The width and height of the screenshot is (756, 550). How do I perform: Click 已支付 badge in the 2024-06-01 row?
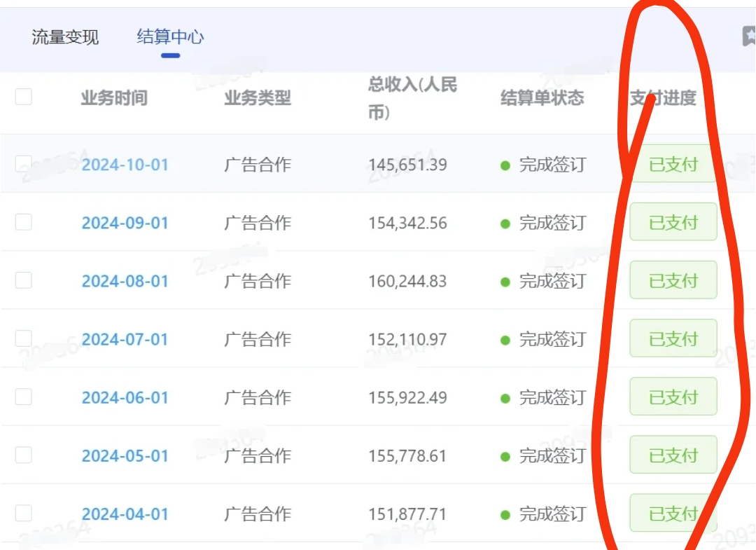673,397
